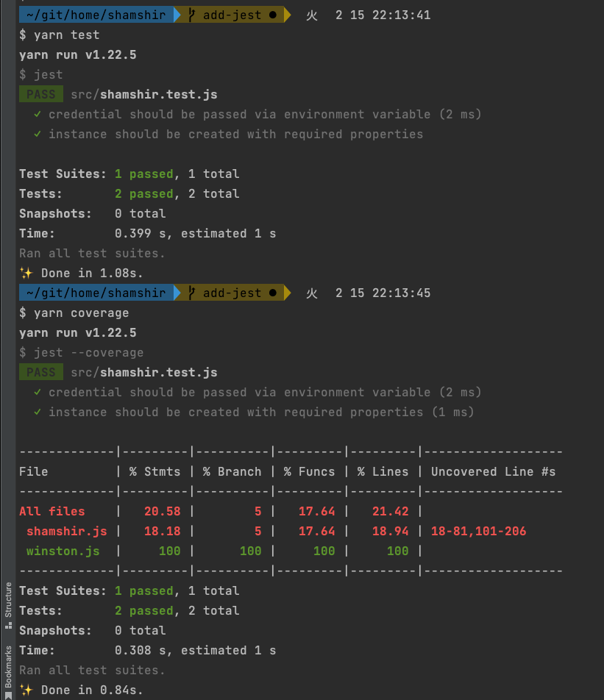
Task: Click the git branch icon in the 22:13:45 prompt
Action: point(192,293)
